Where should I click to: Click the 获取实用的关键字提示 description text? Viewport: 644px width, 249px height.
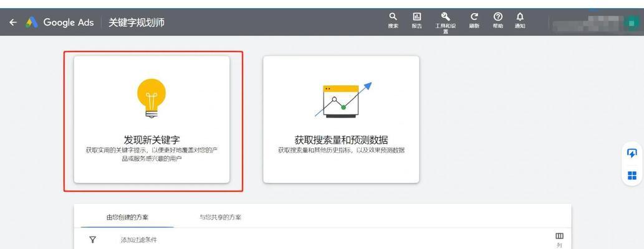(x=151, y=154)
